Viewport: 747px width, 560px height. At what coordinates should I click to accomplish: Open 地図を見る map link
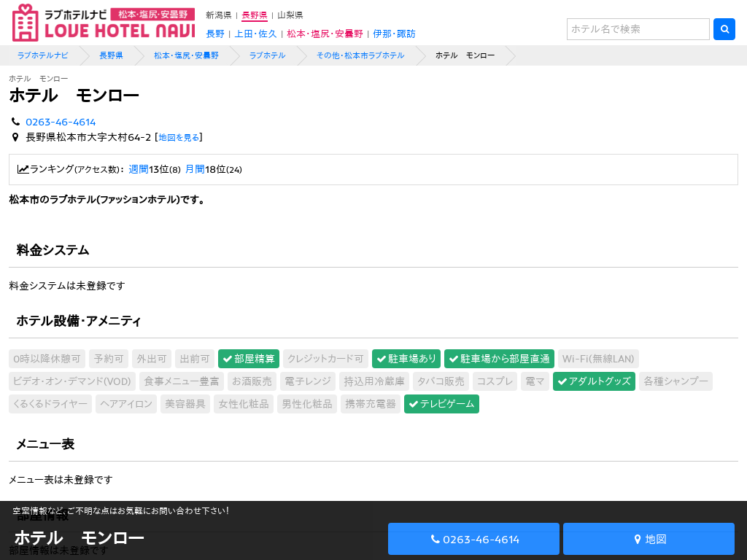click(179, 138)
